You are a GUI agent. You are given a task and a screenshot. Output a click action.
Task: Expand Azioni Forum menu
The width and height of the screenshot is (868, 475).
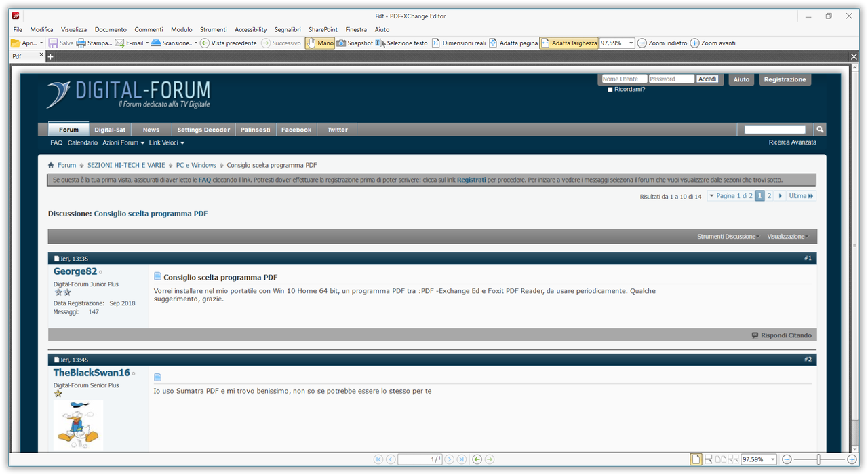point(123,142)
